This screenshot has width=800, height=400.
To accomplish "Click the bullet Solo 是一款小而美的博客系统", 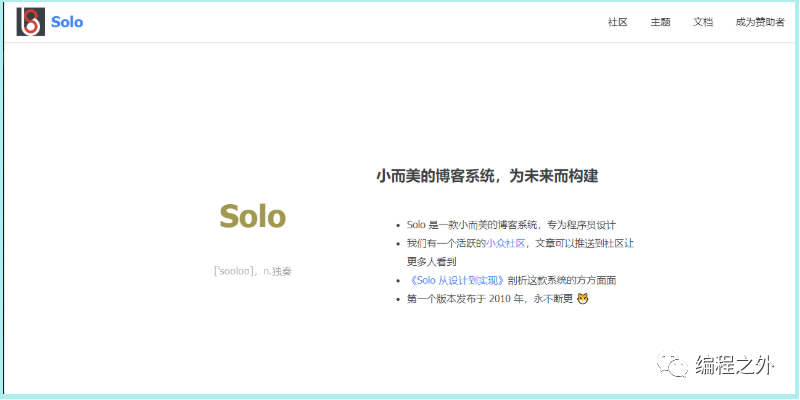I will click(512, 225).
